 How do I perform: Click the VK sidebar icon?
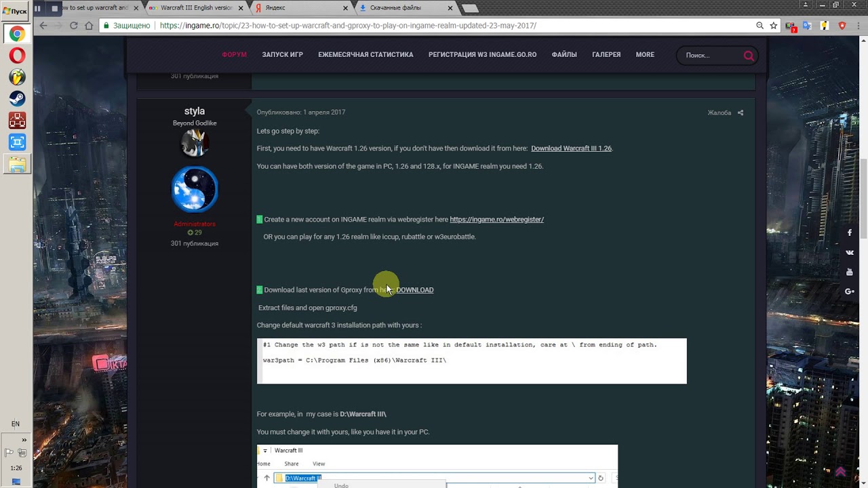850,252
